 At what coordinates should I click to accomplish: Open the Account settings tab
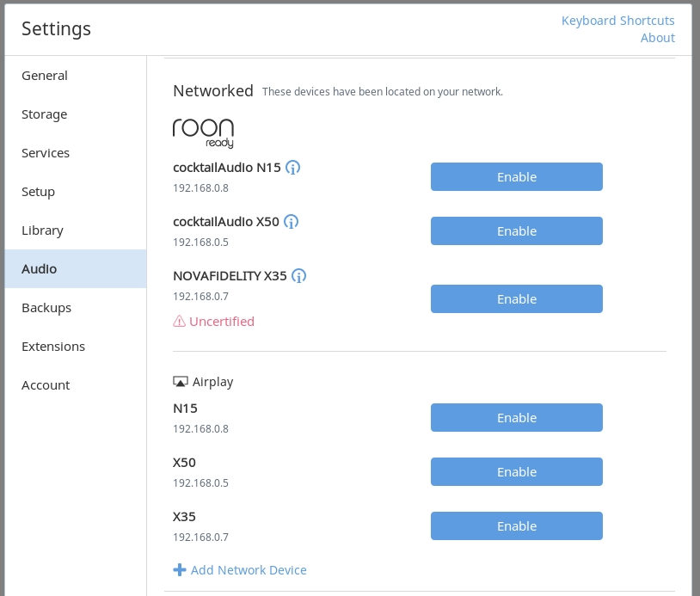76,384
